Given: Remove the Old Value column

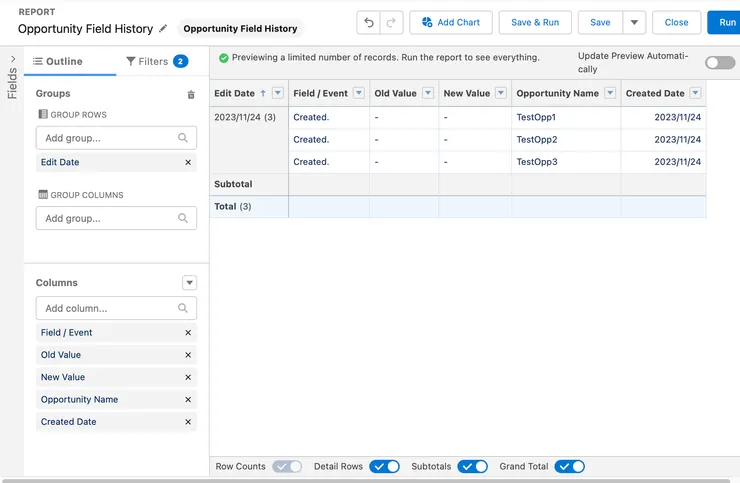Looking at the screenshot, I should (x=188, y=355).
